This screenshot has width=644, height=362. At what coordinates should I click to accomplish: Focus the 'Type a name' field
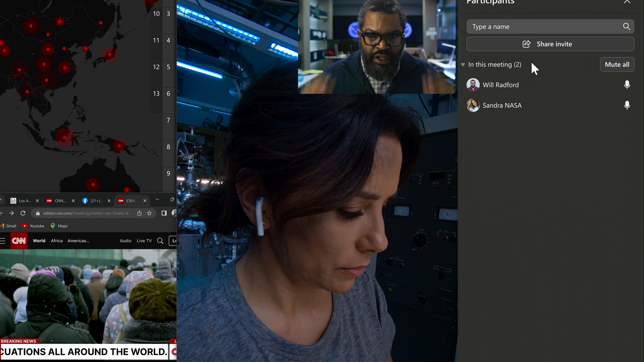pyautogui.click(x=543, y=26)
